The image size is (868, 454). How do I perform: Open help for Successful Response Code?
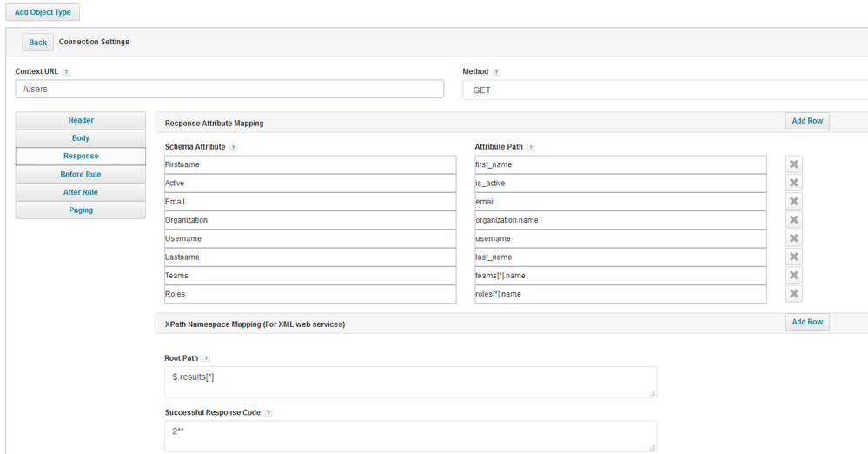pos(268,413)
